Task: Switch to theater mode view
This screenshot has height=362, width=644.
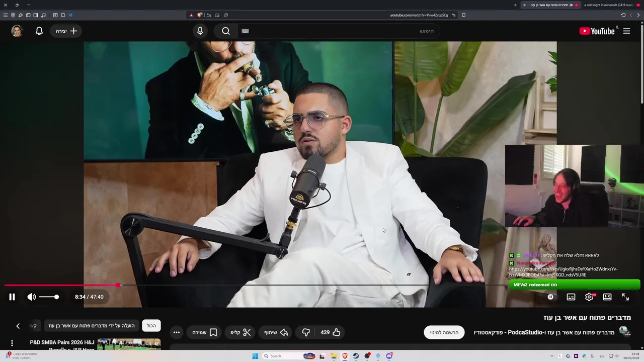Action: pyautogui.click(x=607, y=297)
